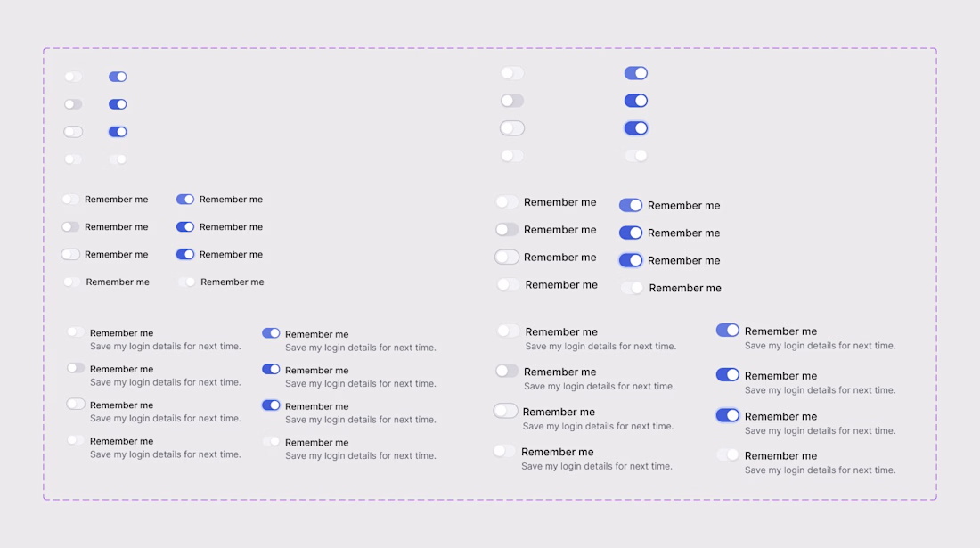Toggle the first small unlabeled off switch at top-left
Screen dimensions: 980x548
coord(73,77)
